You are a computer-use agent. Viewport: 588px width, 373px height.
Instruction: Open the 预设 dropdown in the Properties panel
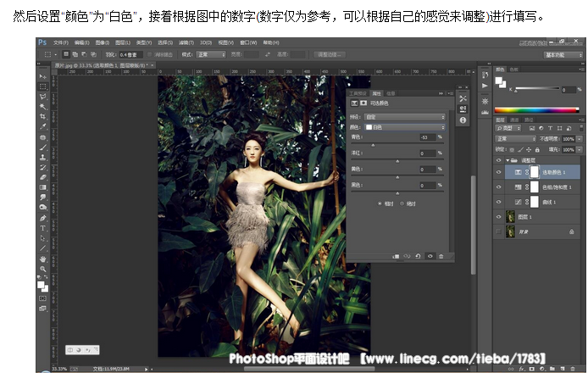coord(405,117)
